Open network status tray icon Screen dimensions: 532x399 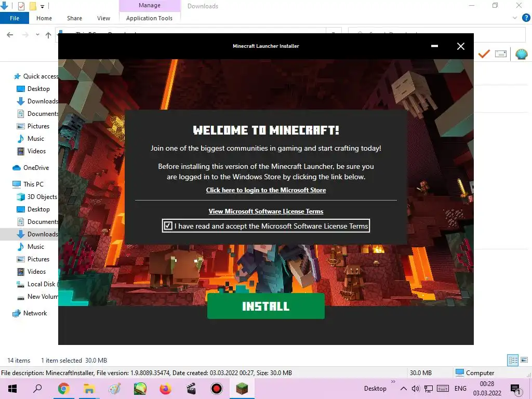pos(429,389)
